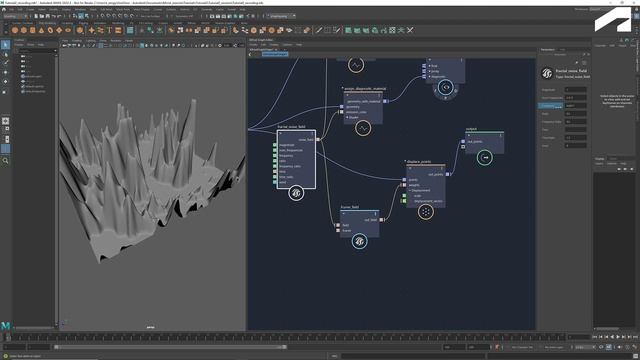Switch to the Parameters tab in graph editor sidebar
The image size is (640, 360).
tap(548, 49)
